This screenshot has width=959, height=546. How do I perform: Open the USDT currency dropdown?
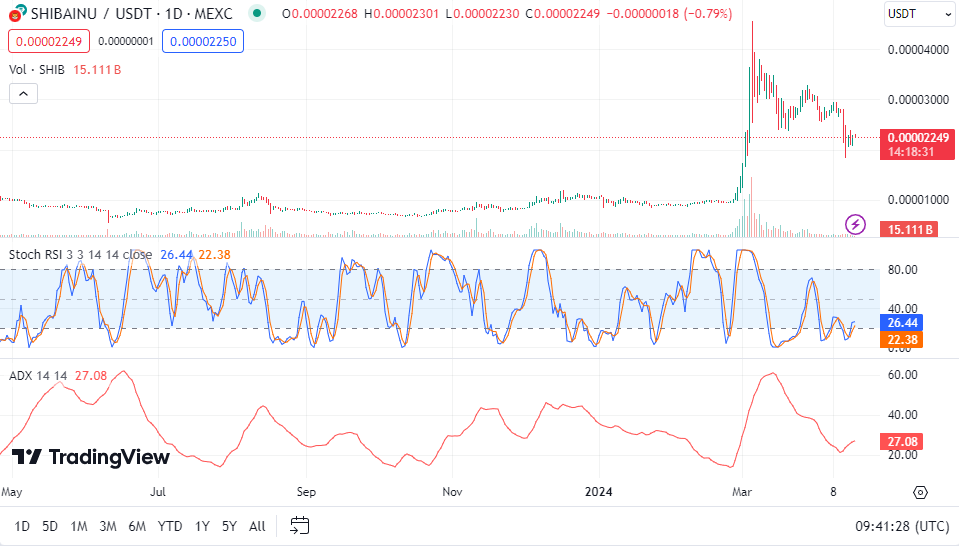click(919, 13)
